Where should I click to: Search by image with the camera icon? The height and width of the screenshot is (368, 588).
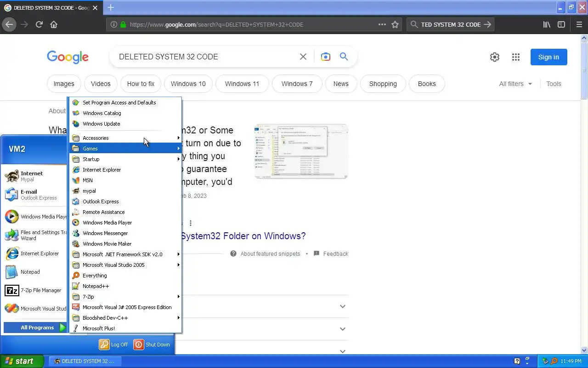(x=325, y=57)
